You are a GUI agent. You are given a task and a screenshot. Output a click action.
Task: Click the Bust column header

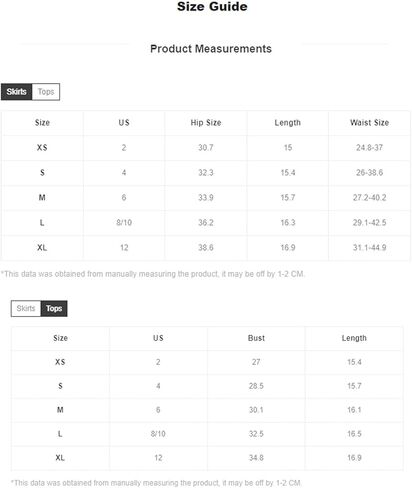tap(256, 338)
